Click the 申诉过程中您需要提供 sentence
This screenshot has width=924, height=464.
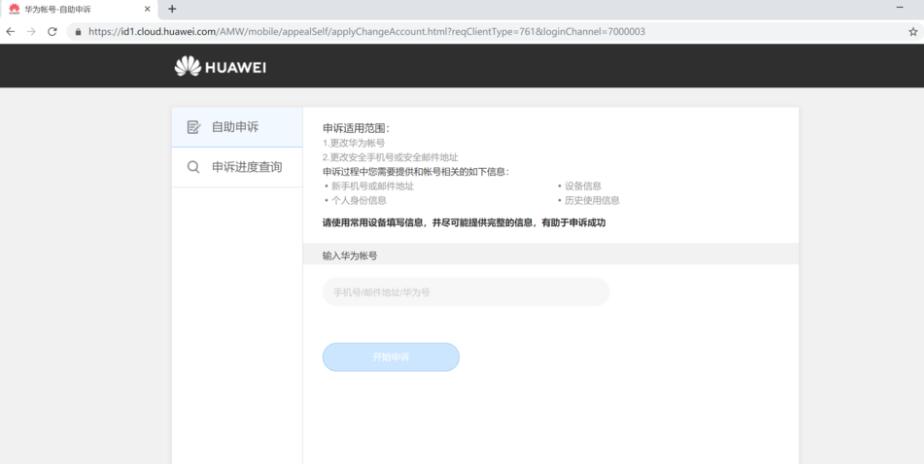pos(415,172)
